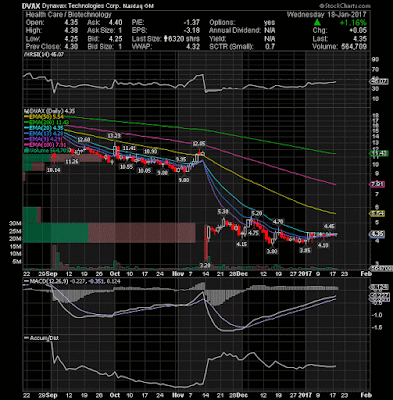Viewport: 393px width, 400px height.
Task: Click the 5.54 yellow price tag
Action: coord(378,214)
